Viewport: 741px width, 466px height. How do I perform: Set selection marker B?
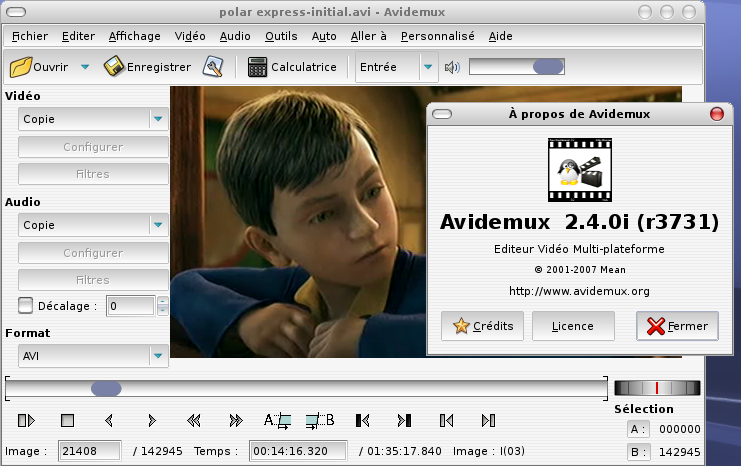(320, 420)
